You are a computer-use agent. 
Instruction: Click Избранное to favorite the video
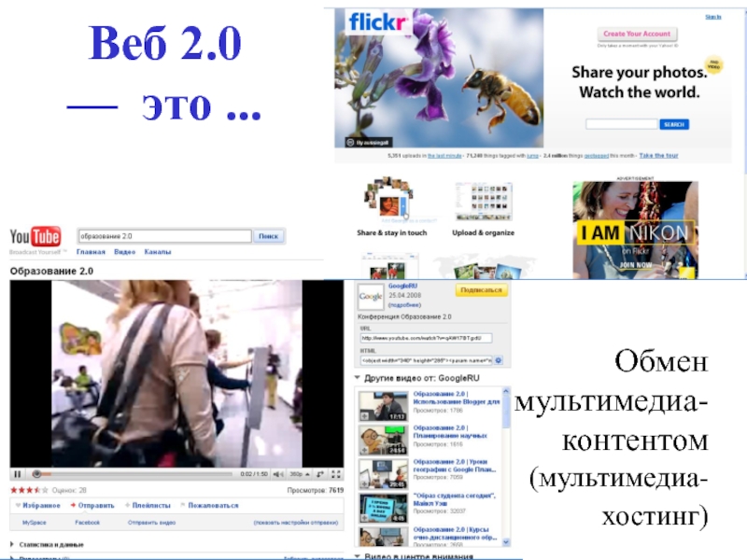[38, 506]
